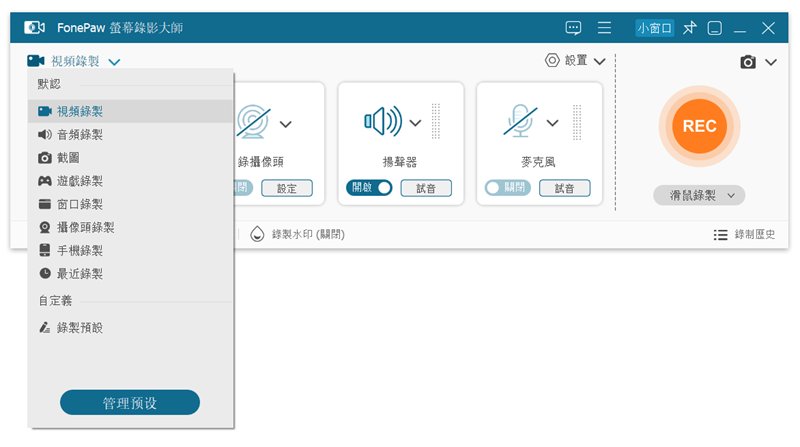Screen dimensions: 800x447
Task: Click the camcorder icon beside 視頻錄製 in list
Action: pos(45,111)
